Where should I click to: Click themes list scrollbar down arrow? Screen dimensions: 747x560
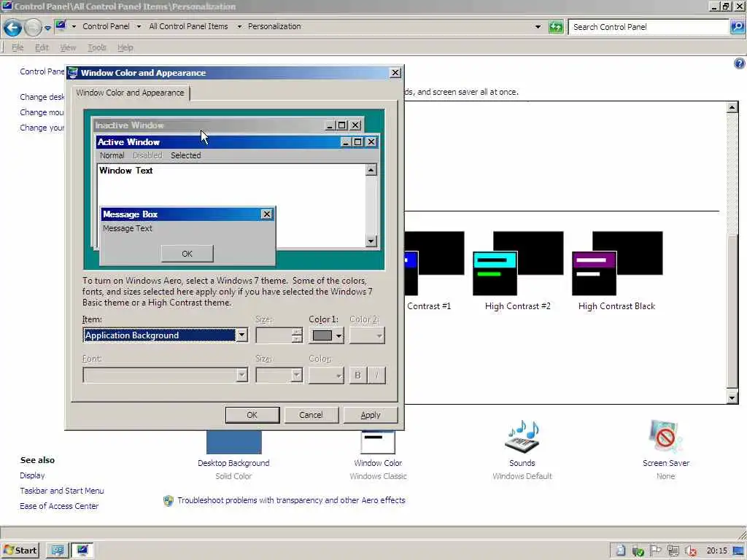tap(732, 397)
